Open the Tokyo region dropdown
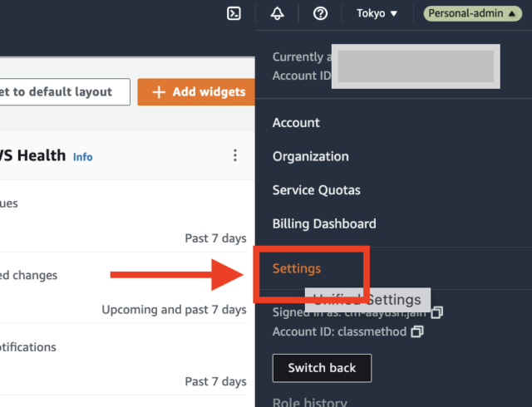 (x=377, y=13)
